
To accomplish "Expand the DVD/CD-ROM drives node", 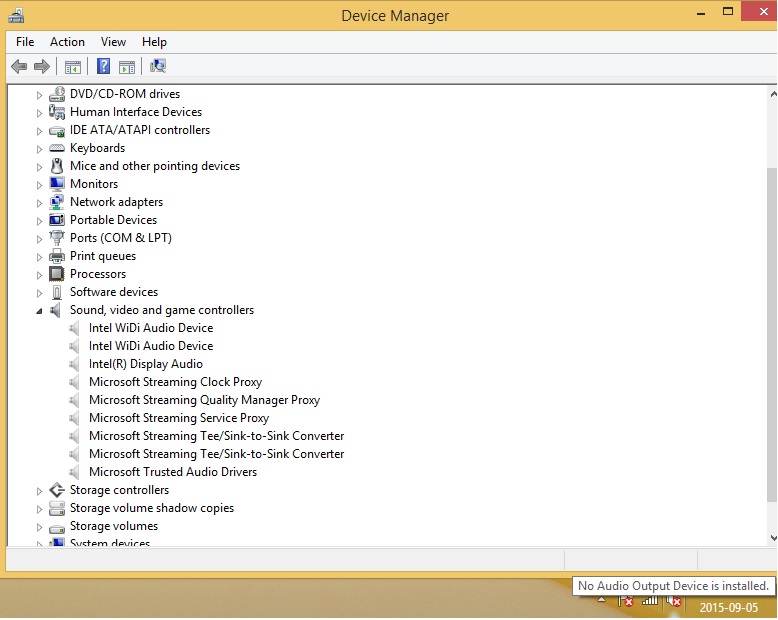I will [x=39, y=95].
